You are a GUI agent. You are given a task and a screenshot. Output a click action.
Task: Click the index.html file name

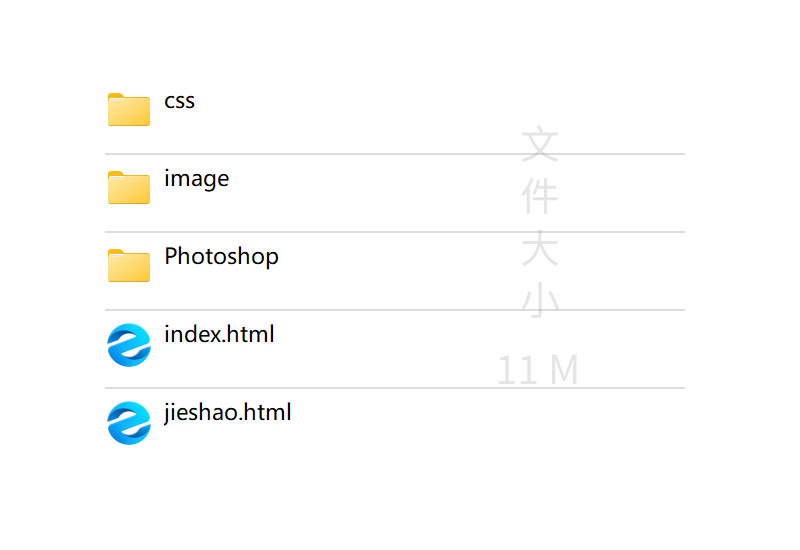pyautogui.click(x=219, y=334)
